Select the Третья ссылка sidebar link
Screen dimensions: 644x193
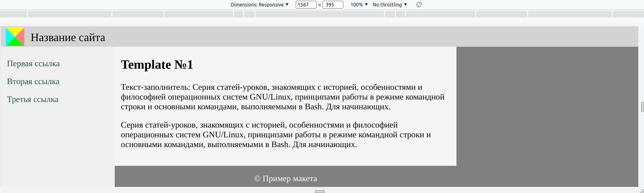pyautogui.click(x=33, y=100)
